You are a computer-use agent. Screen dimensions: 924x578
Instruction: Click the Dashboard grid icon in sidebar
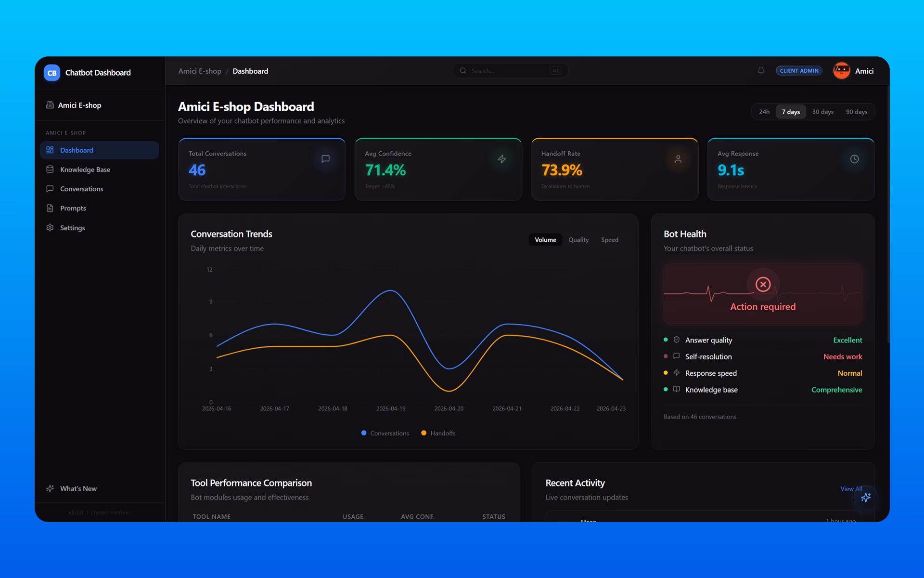tap(50, 150)
